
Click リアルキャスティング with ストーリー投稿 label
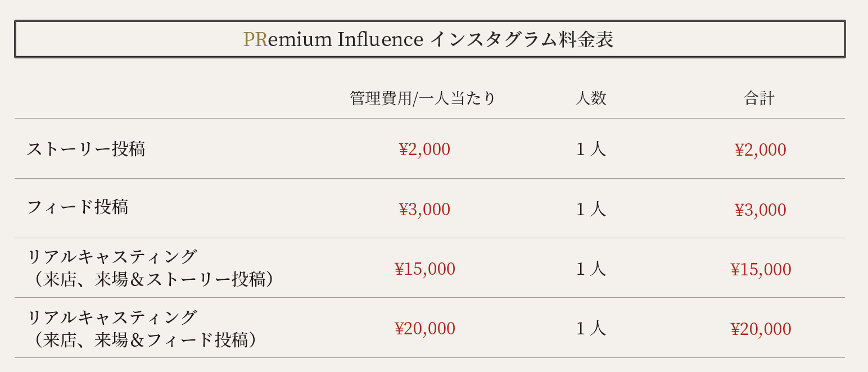[x=152, y=268]
